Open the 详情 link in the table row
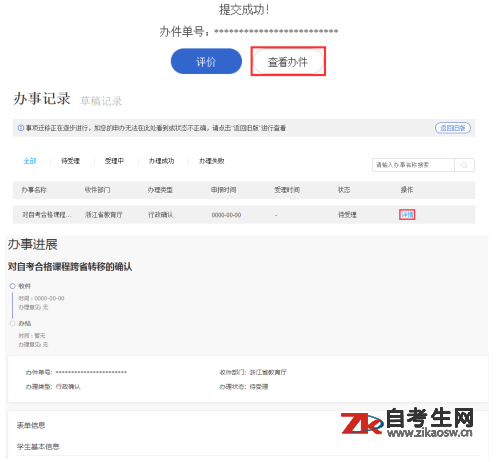 click(407, 215)
